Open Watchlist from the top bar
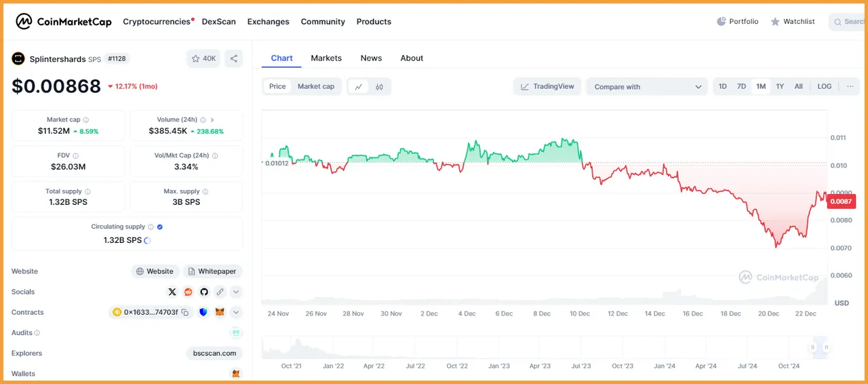868x384 pixels. pos(793,22)
